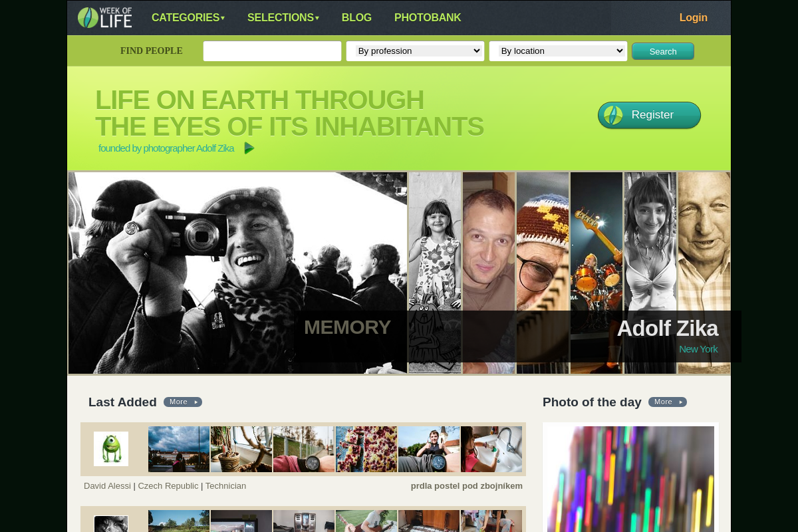Open the David Alessi profile link
This screenshot has width=798, height=532.
click(x=107, y=486)
